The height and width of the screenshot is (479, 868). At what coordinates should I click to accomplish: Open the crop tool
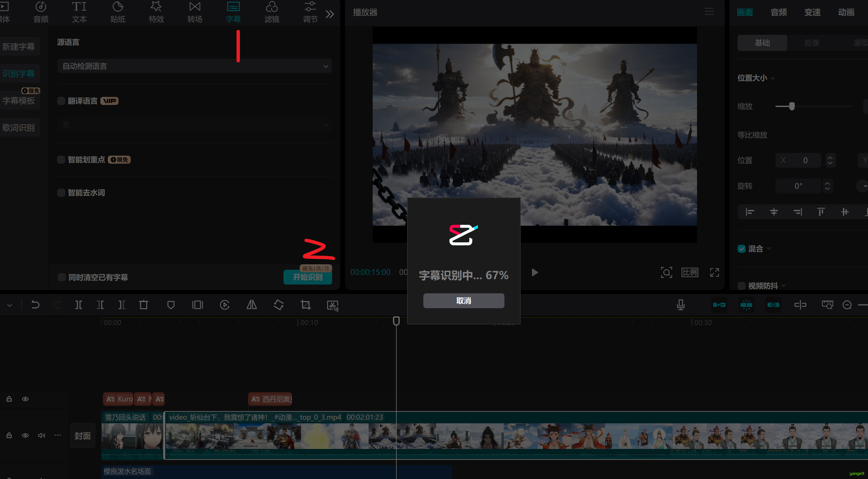(x=306, y=305)
